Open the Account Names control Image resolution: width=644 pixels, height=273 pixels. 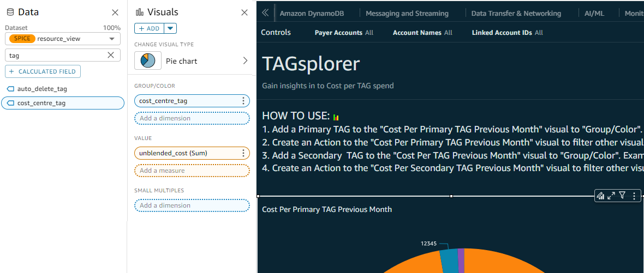[x=422, y=32]
